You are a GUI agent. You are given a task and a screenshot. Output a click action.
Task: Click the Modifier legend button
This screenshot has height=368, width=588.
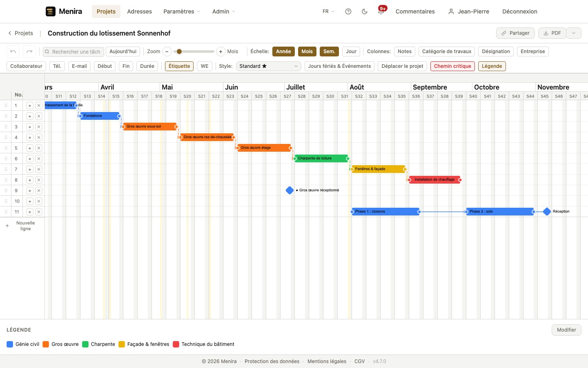(x=566, y=330)
